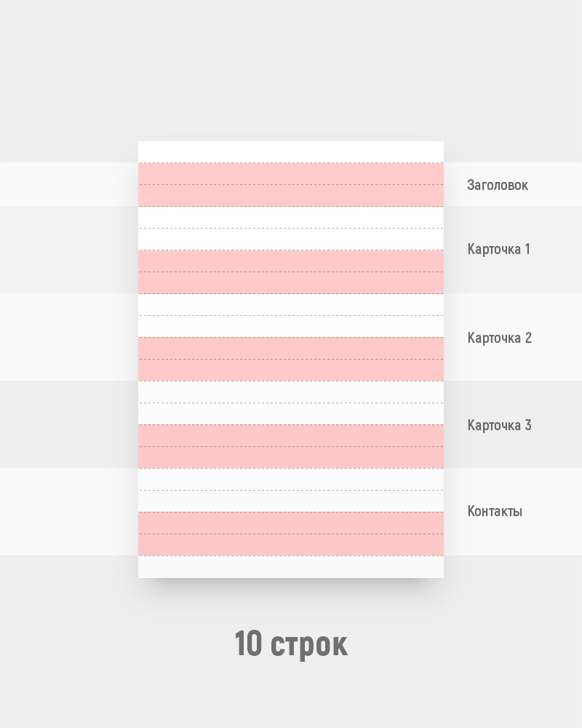Click light stripe left of Заголовок pink band

point(69,184)
